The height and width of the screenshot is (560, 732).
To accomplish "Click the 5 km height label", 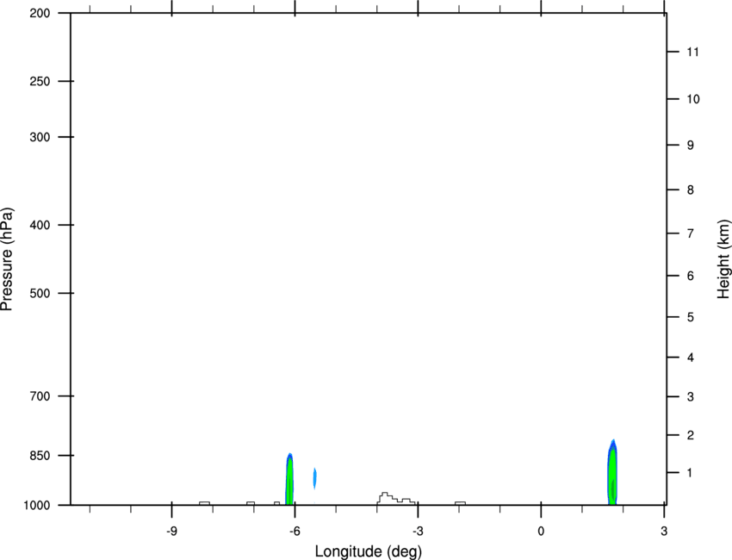I will click(x=690, y=318).
